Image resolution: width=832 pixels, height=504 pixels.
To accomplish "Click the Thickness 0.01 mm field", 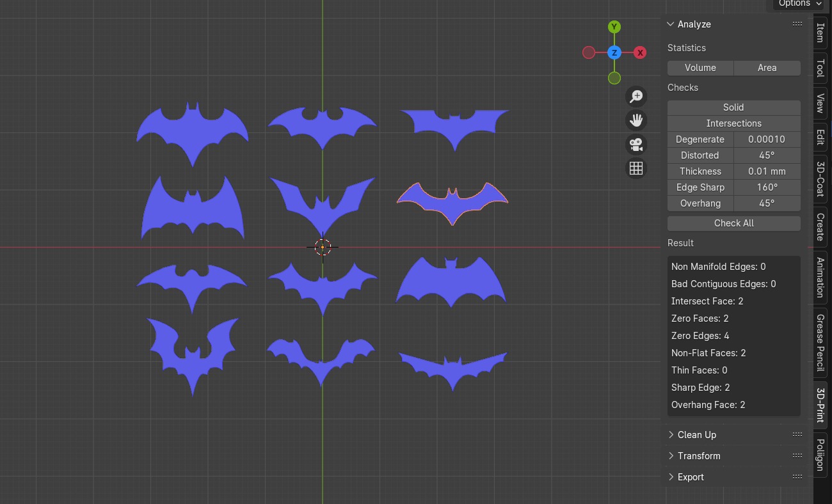I will [x=767, y=171].
